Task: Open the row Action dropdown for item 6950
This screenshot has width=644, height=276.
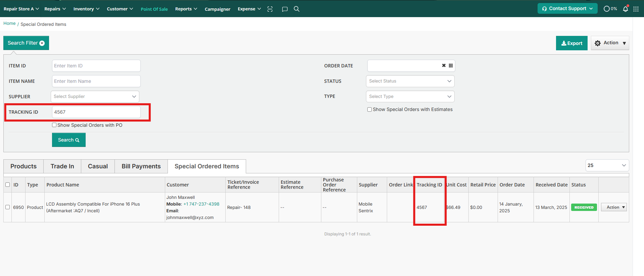Action: (x=614, y=207)
